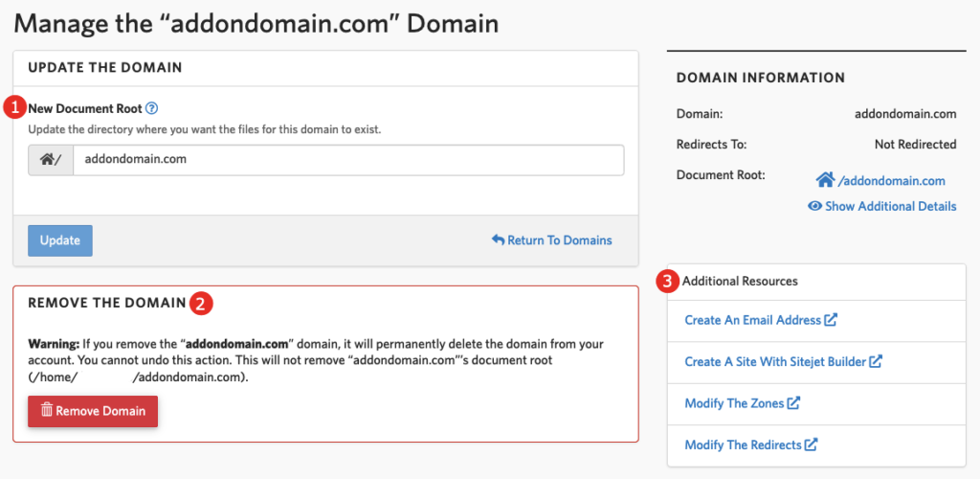
Task: Open Create An Email Address link
Action: click(761, 320)
